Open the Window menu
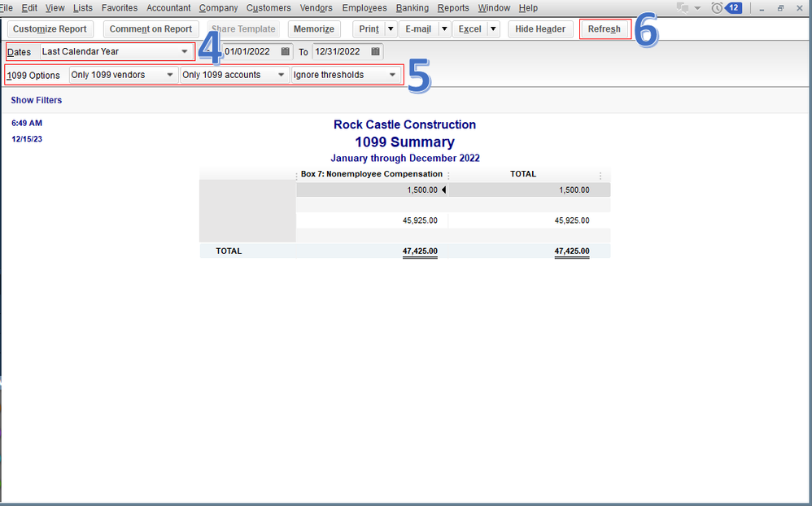 point(494,8)
